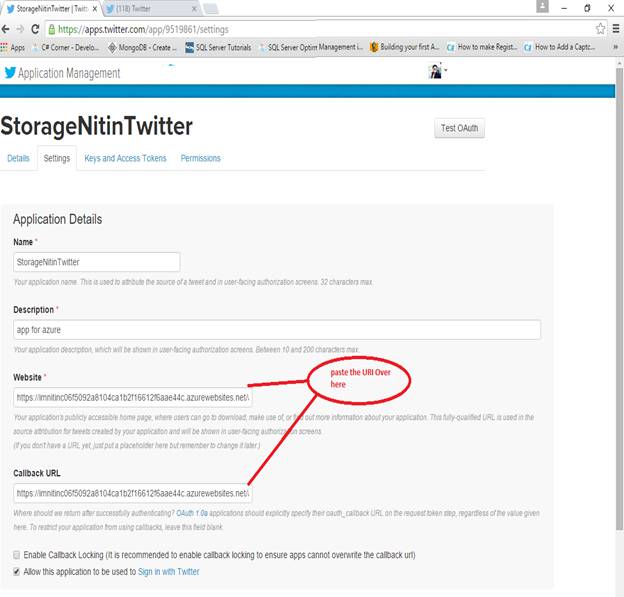This screenshot has height=597, width=624.
Task: Minimize the browser window
Action: (564, 8)
